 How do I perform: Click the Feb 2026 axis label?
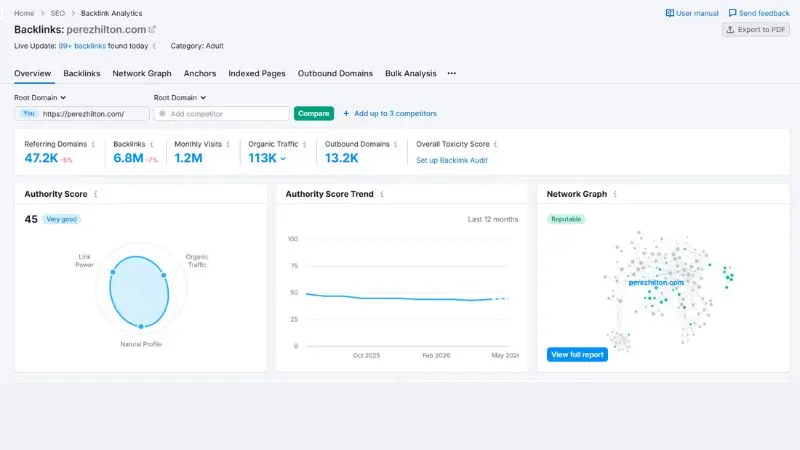[x=436, y=356]
